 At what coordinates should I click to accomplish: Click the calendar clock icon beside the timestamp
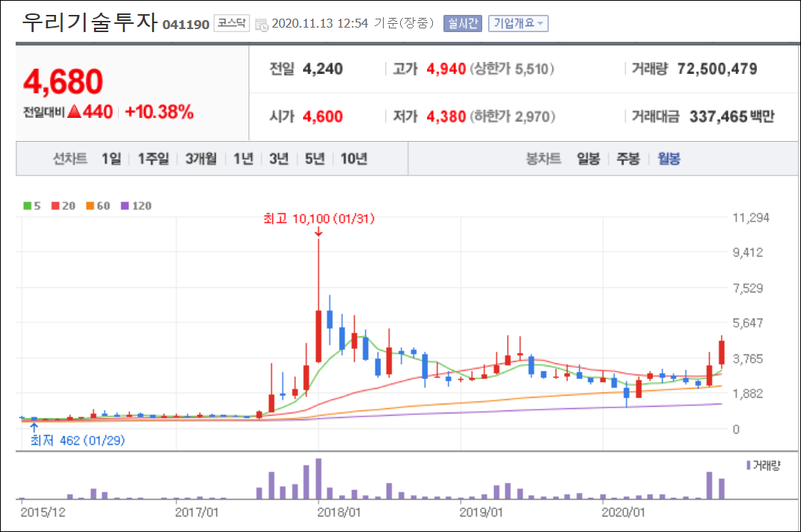pyautogui.click(x=261, y=25)
